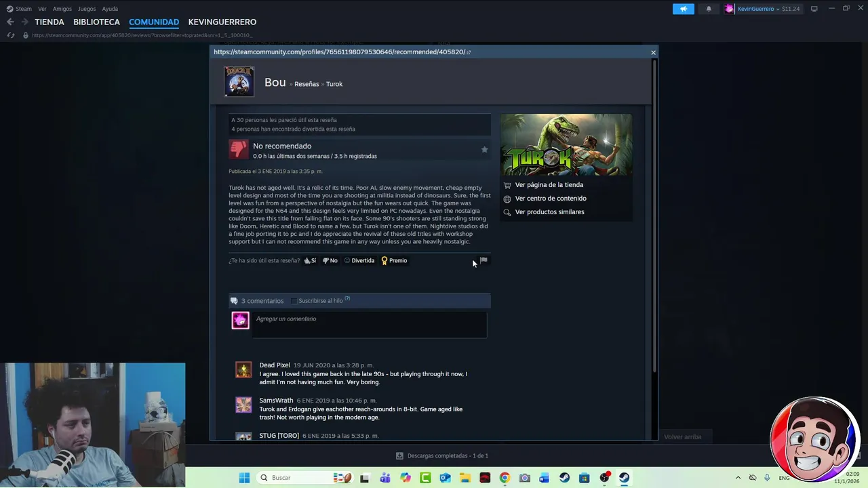Viewport: 868px width, 488px height.
Task: Click the 3 comentarios heading
Action: 262,301
